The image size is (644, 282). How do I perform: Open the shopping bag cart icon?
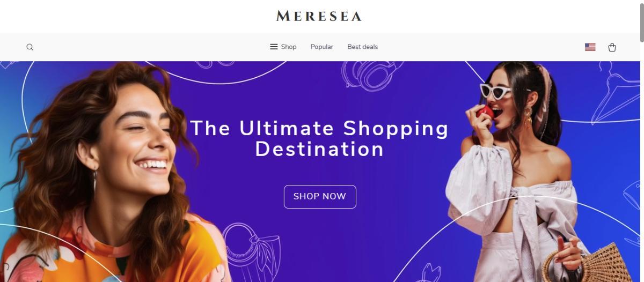pyautogui.click(x=612, y=47)
